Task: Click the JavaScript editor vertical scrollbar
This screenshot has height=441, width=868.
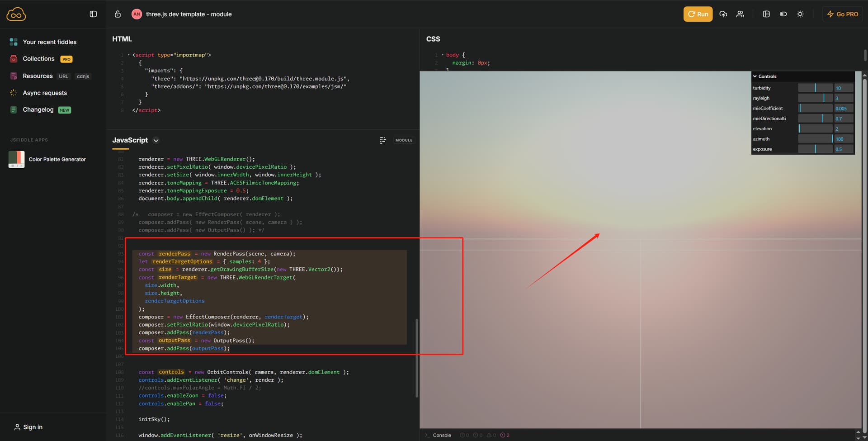Action: coord(416,358)
